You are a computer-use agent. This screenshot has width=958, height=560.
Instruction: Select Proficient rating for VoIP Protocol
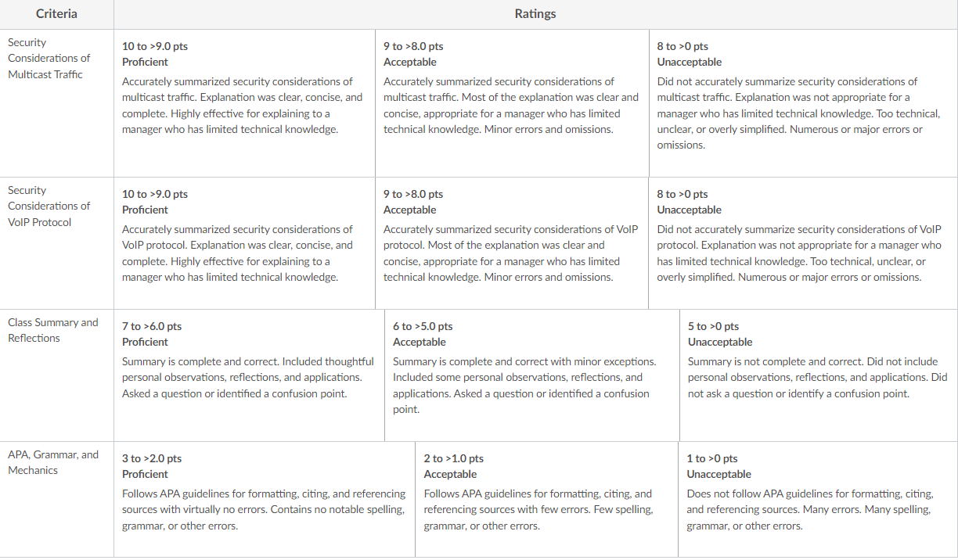pos(244,243)
